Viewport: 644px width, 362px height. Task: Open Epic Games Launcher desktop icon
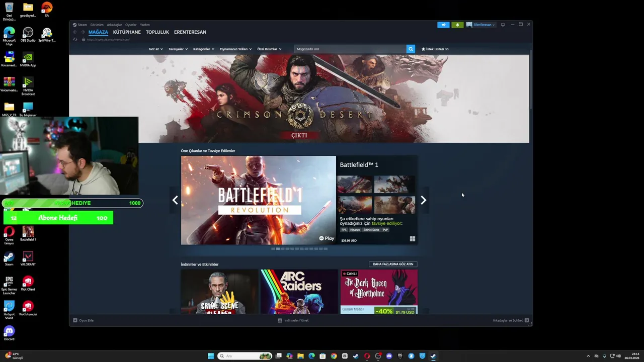coord(9,285)
